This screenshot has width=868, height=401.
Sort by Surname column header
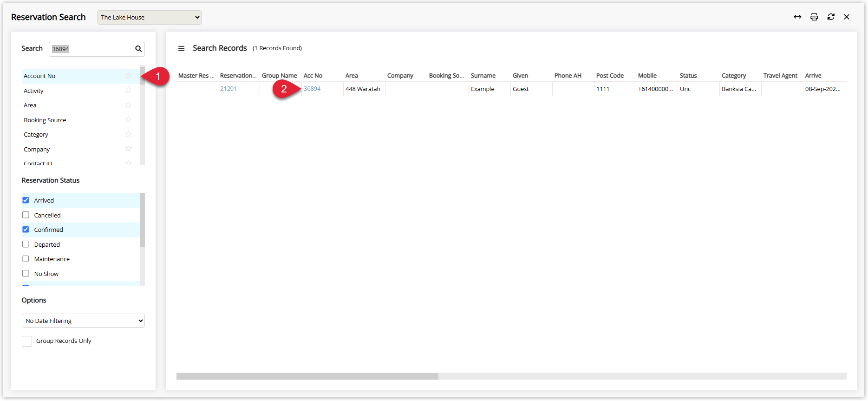(x=483, y=76)
